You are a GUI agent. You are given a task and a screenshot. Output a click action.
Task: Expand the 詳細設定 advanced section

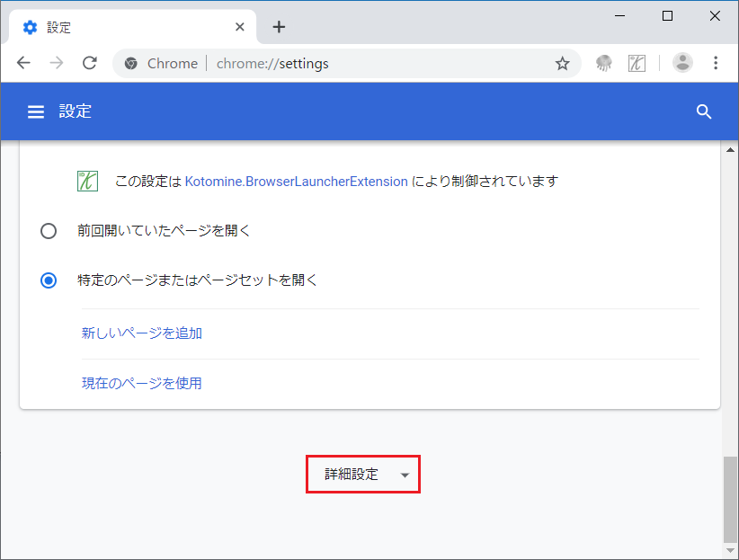pos(352,475)
